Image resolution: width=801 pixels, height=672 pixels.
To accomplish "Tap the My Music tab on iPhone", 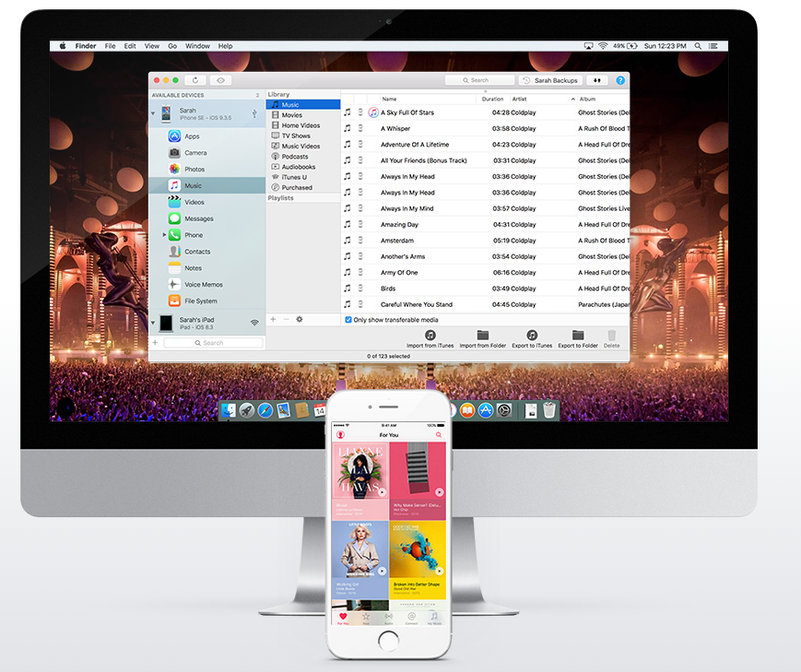I will pos(434,619).
